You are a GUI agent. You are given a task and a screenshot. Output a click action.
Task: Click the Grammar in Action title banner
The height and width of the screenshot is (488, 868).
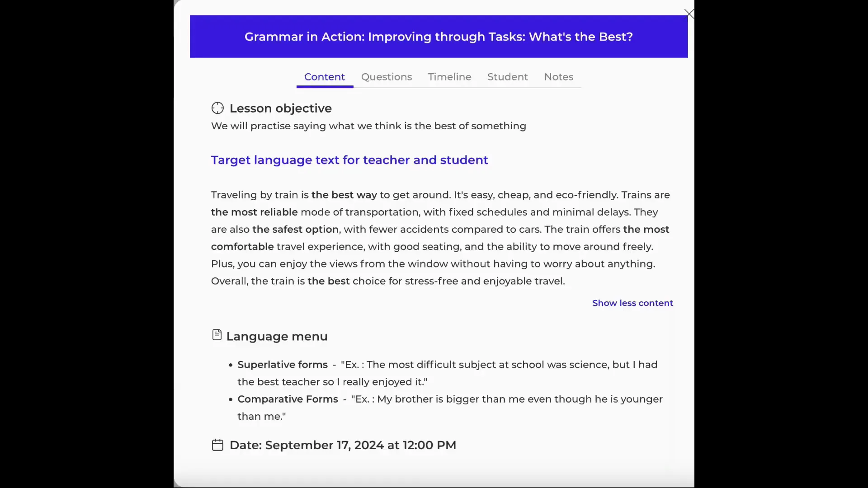point(439,37)
